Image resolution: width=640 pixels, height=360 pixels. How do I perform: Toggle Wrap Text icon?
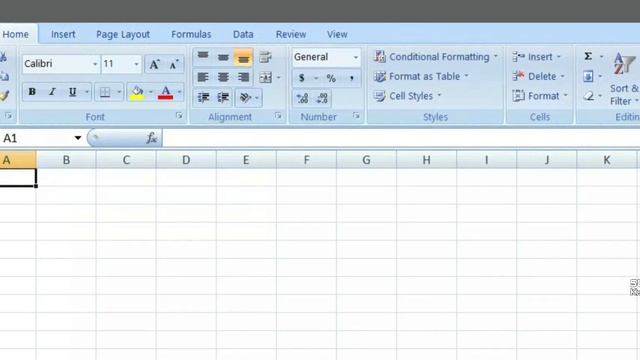265,57
